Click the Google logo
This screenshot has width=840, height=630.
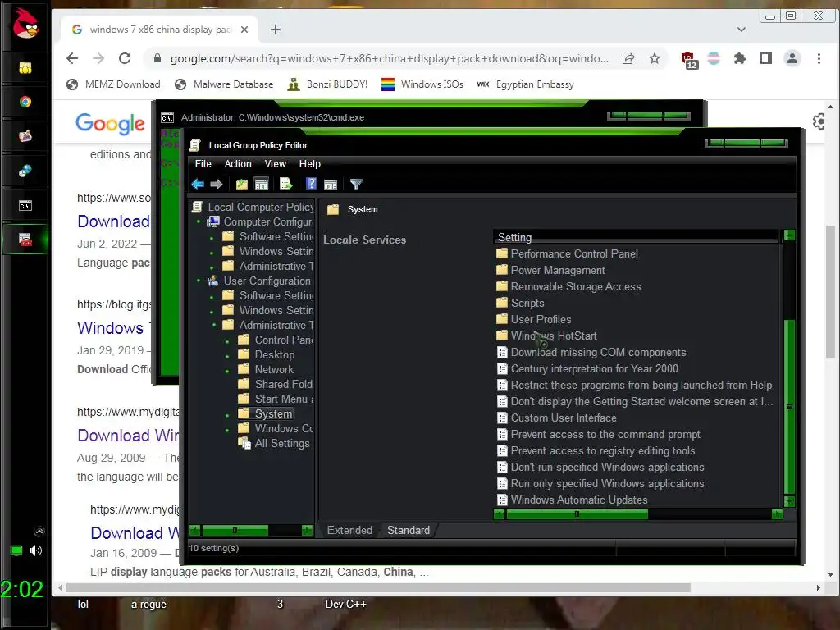coord(111,123)
